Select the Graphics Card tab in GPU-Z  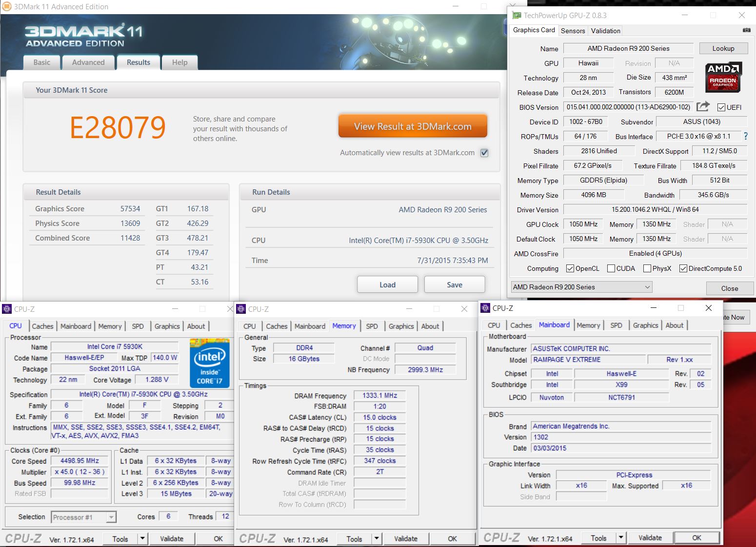tap(534, 30)
